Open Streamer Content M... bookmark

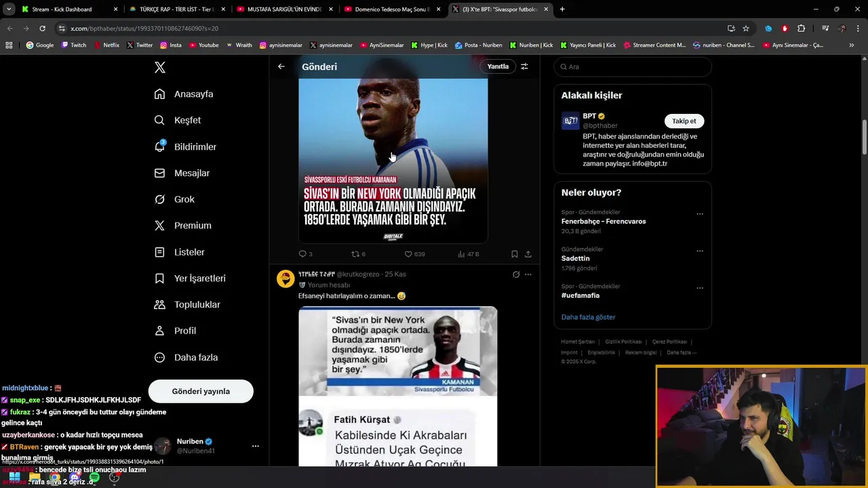tap(654, 45)
